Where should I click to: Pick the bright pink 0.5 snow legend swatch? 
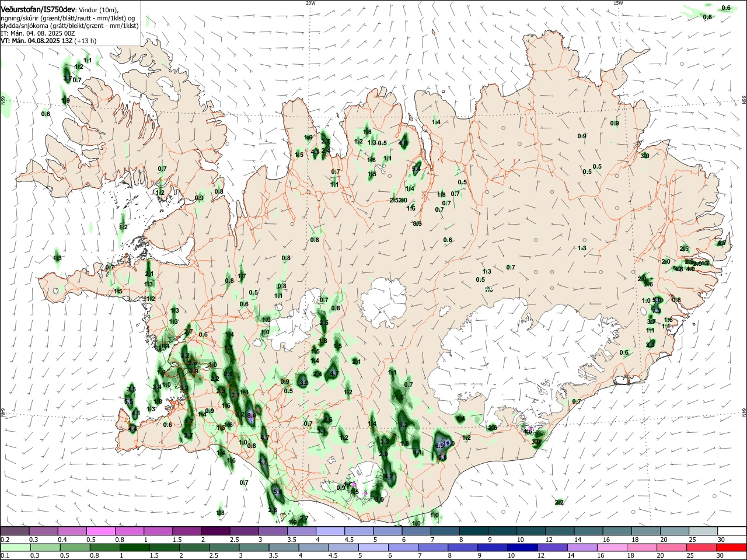coord(100,531)
